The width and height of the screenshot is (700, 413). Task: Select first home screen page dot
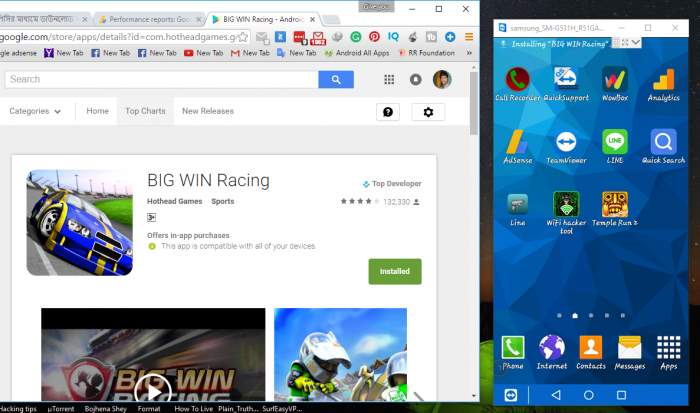[559, 316]
